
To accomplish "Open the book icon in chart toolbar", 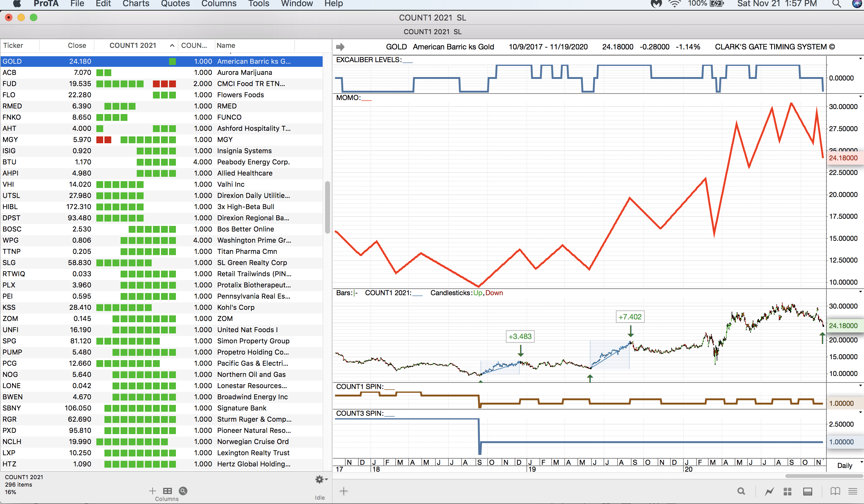I will pos(835,491).
